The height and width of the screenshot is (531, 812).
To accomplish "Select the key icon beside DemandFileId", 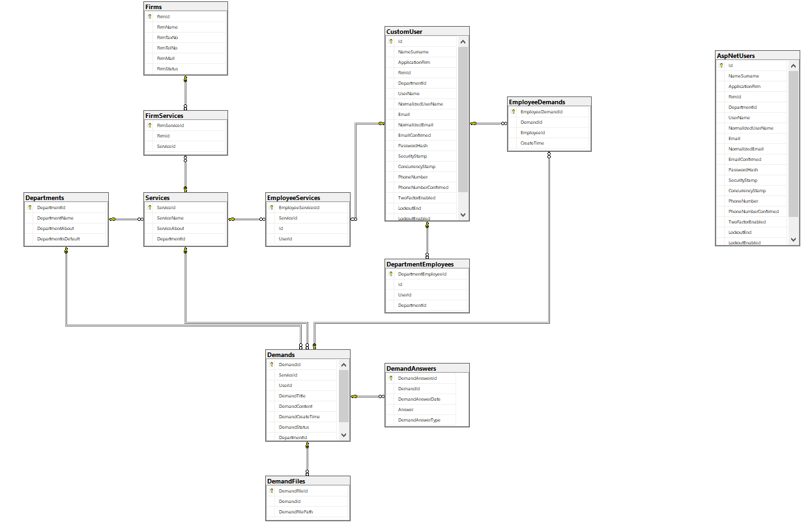I will 271,491.
